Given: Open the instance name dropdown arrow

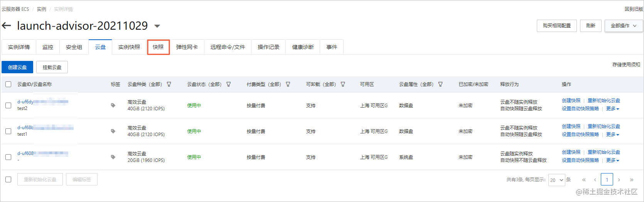Looking at the screenshot, I should point(157,26).
